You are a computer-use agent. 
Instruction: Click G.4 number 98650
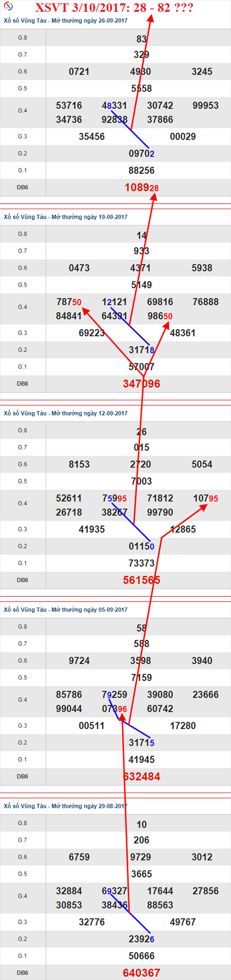(x=160, y=316)
